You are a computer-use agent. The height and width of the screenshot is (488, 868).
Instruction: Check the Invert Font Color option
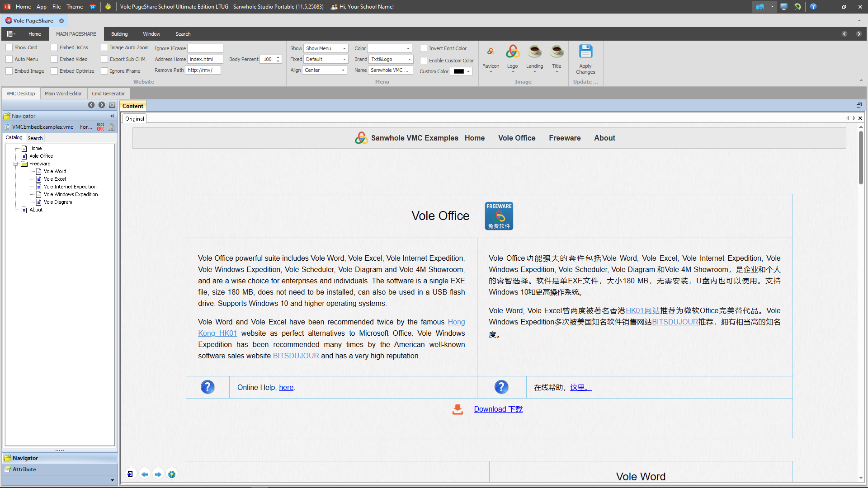tap(424, 48)
